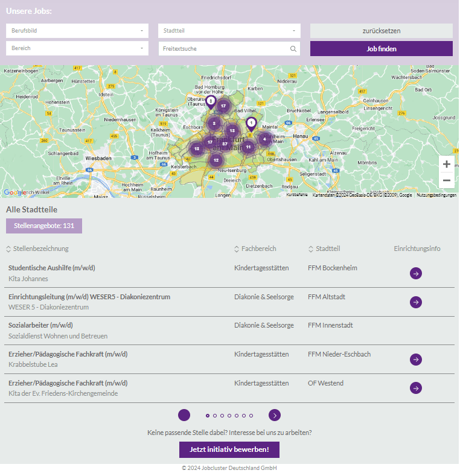Go to next page of job results

275,415
